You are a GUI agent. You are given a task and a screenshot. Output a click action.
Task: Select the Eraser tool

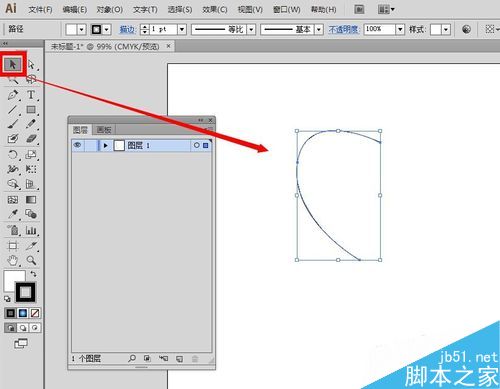pos(31,139)
